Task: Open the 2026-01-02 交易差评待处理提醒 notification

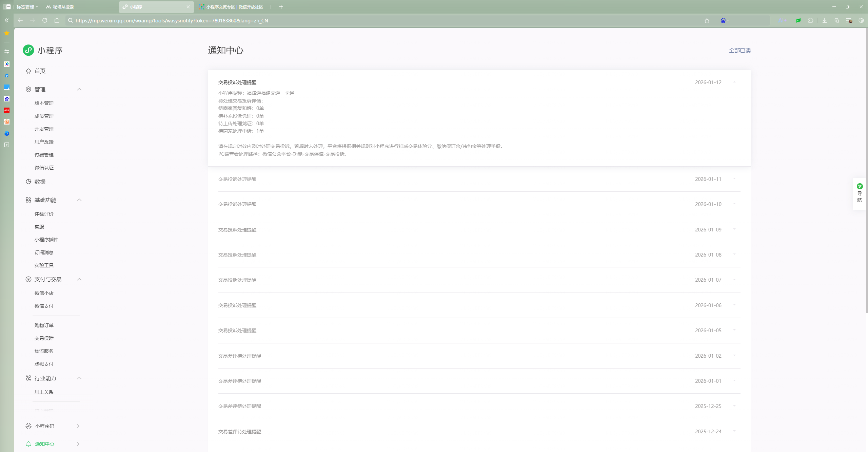Action: point(240,356)
